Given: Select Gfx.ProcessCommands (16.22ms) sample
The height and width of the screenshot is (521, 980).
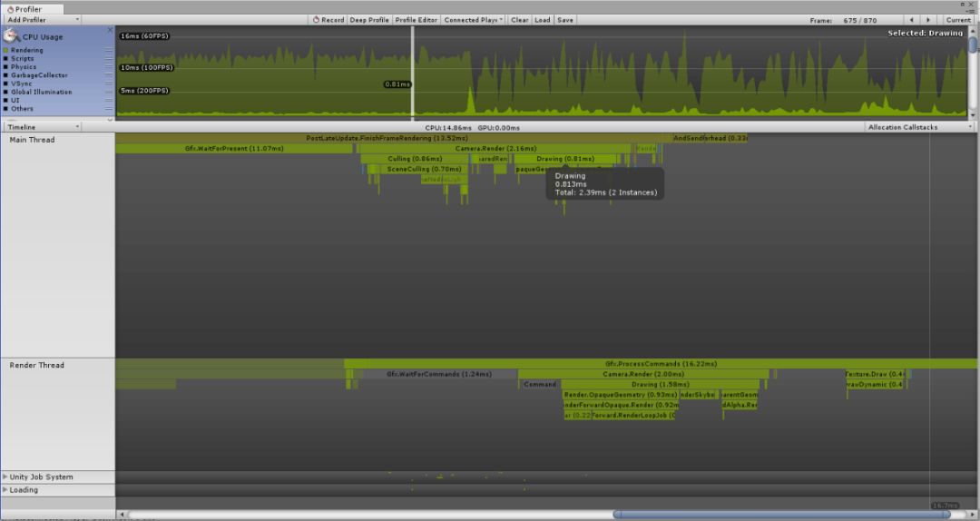Looking at the screenshot, I should click(x=661, y=364).
